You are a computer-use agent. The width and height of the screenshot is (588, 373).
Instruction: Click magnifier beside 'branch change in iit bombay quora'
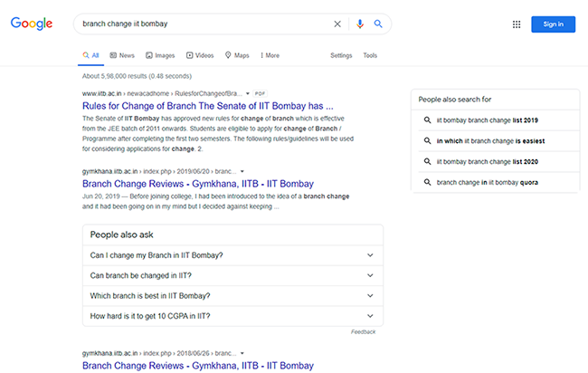pos(427,182)
